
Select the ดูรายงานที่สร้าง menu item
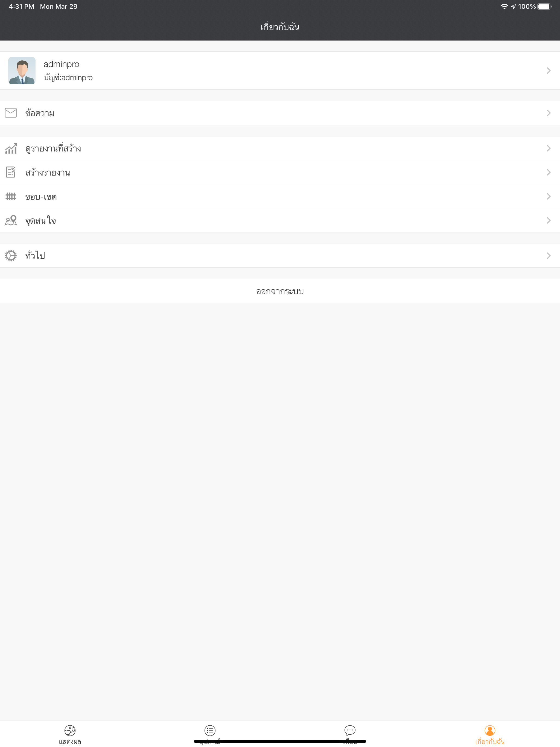(280, 148)
